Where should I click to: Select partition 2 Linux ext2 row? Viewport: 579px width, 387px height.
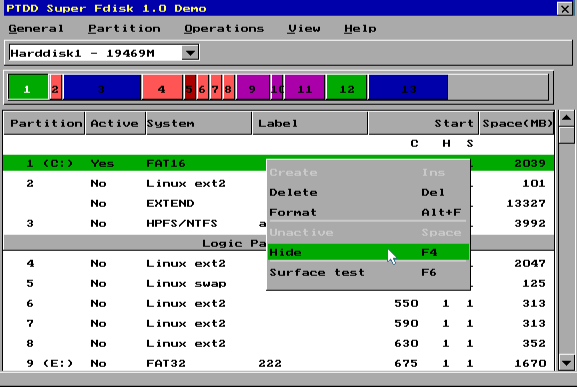pos(278,183)
